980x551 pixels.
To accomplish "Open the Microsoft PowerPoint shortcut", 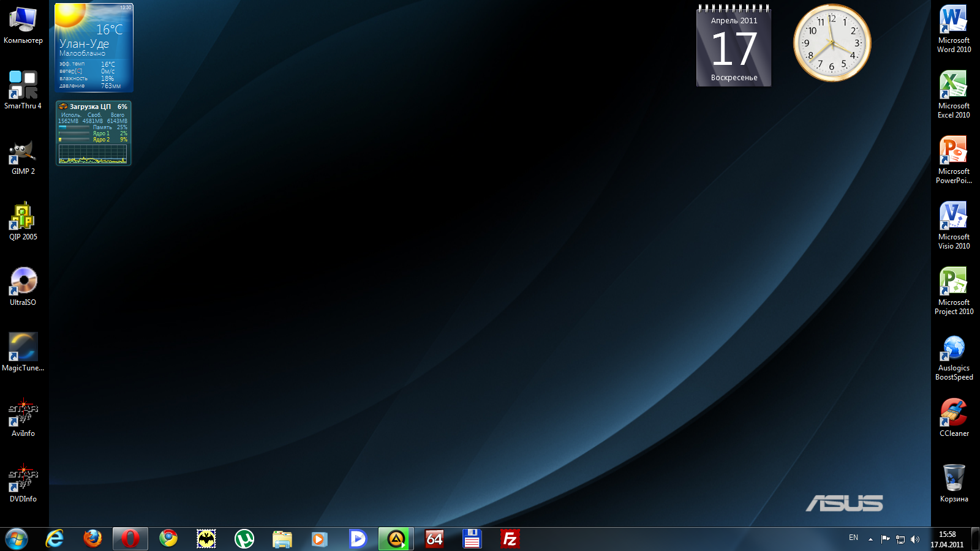I will click(x=954, y=160).
